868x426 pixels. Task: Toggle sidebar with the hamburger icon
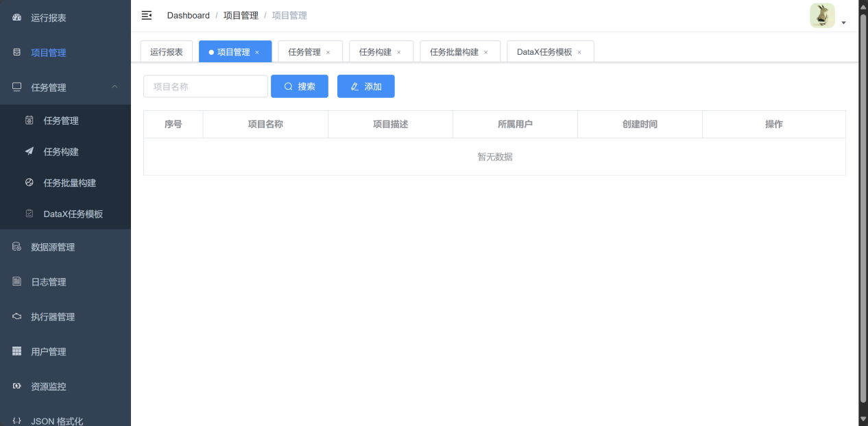147,15
